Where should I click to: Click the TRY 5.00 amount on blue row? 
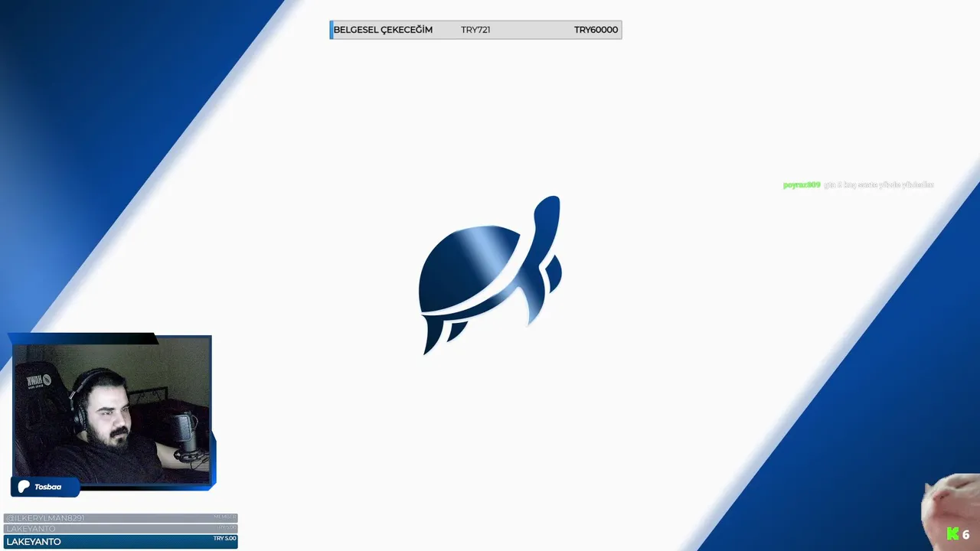point(224,539)
